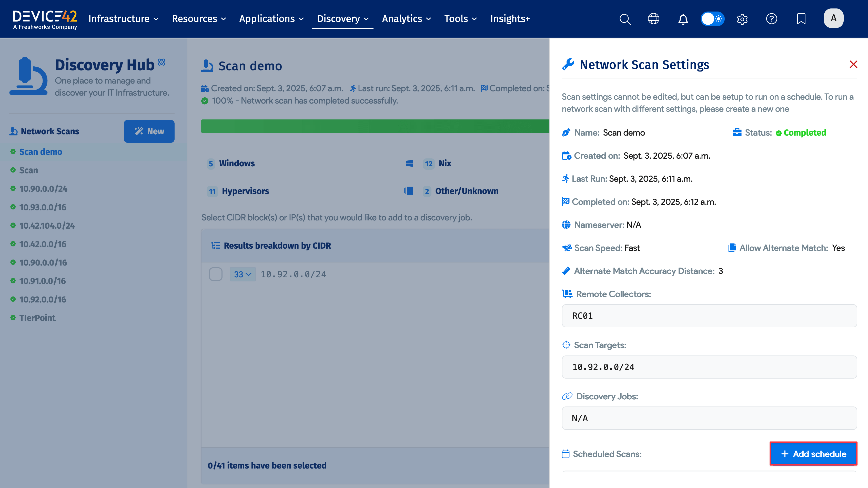Click the green status check beside Scan demo
868x488 pixels.
[13, 151]
